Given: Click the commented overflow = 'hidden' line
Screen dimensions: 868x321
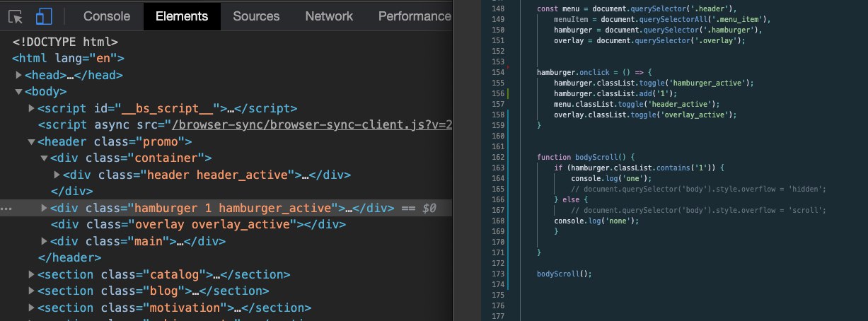Looking at the screenshot, I should 699,189.
